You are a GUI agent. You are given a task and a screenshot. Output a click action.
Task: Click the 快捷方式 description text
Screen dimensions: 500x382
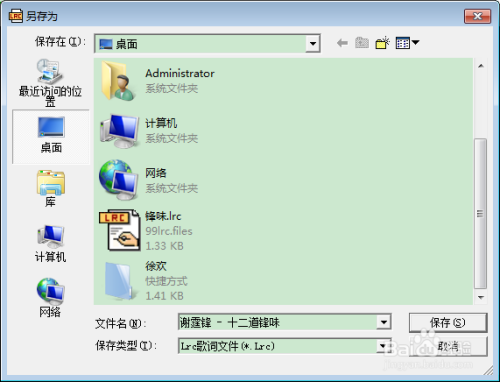pyautogui.click(x=166, y=281)
